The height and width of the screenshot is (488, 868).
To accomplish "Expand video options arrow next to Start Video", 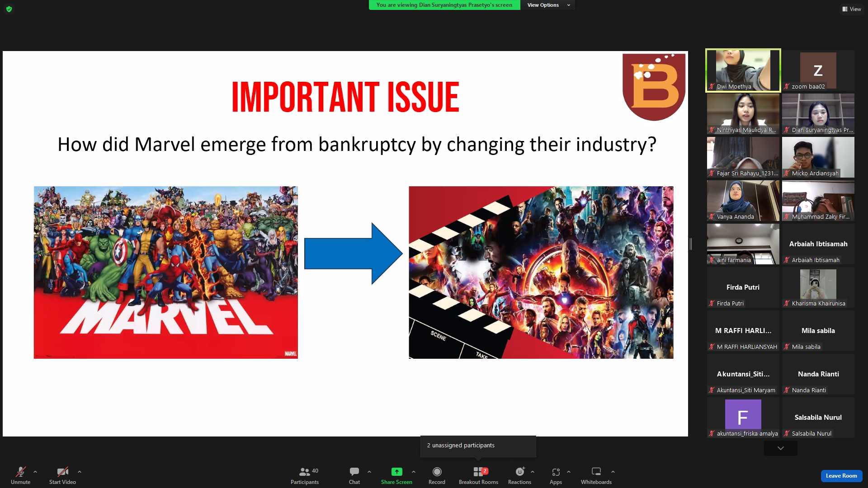I will pos(80,472).
